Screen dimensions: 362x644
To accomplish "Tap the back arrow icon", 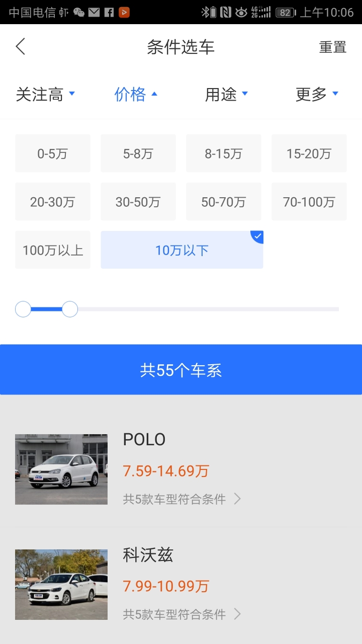I will click(20, 47).
